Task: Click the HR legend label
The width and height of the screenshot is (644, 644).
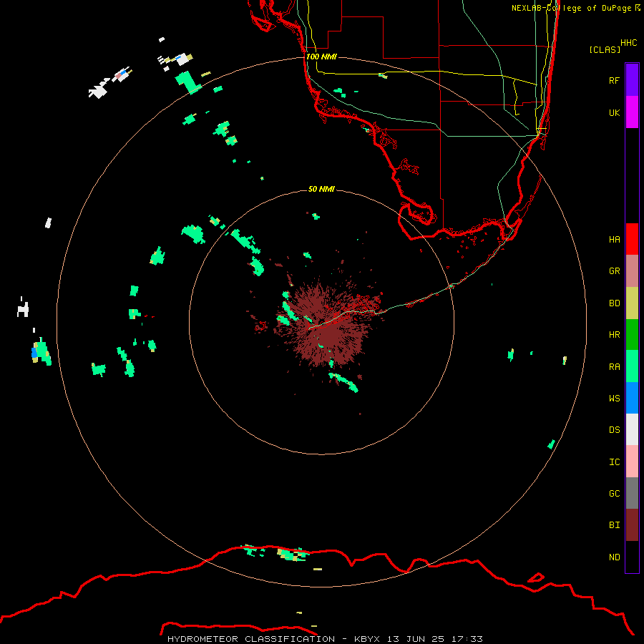Action: (614, 335)
